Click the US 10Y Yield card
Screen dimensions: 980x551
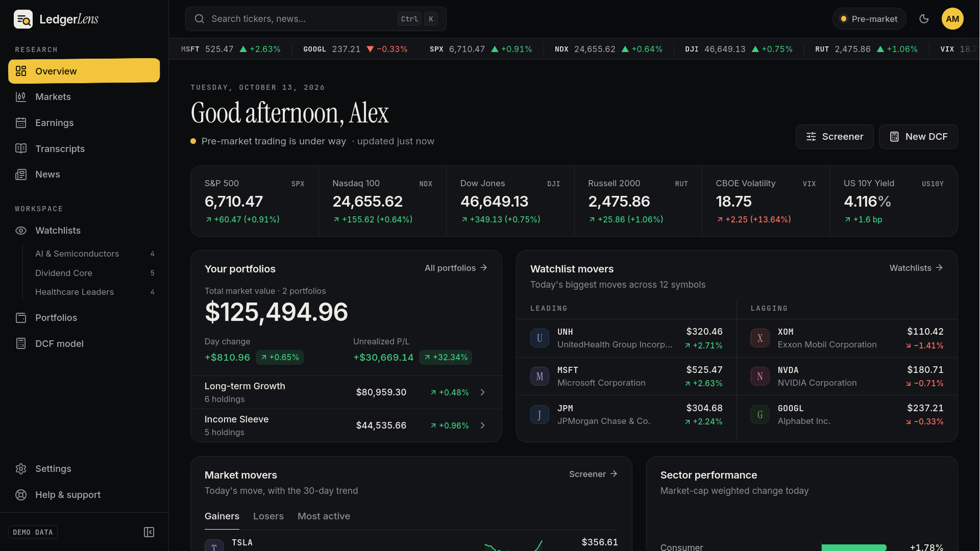[x=894, y=201]
